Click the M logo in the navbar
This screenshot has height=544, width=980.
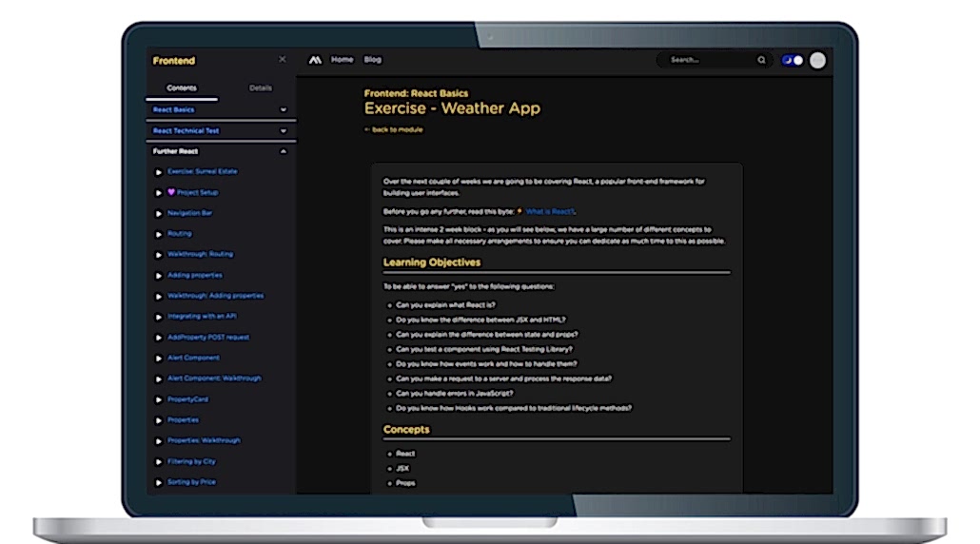pyautogui.click(x=315, y=60)
